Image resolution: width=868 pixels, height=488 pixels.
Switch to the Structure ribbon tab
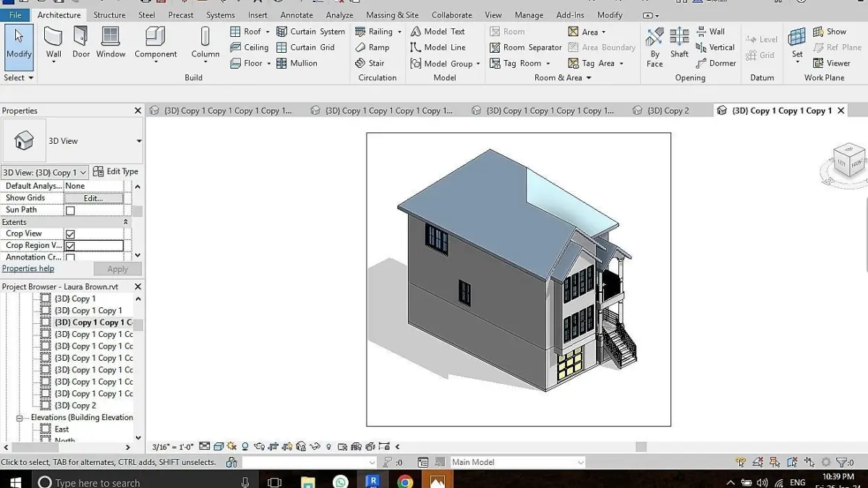coord(109,14)
